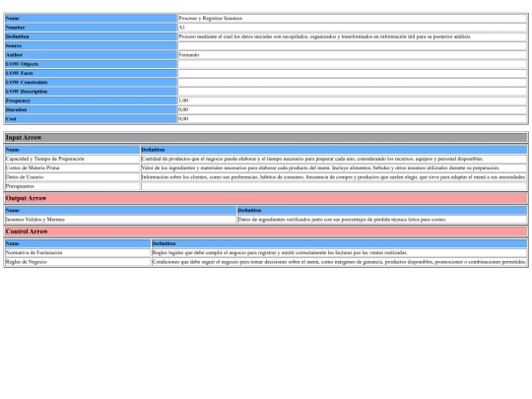
Task: Select 'Presupuestos' input row
Action: tap(72, 186)
